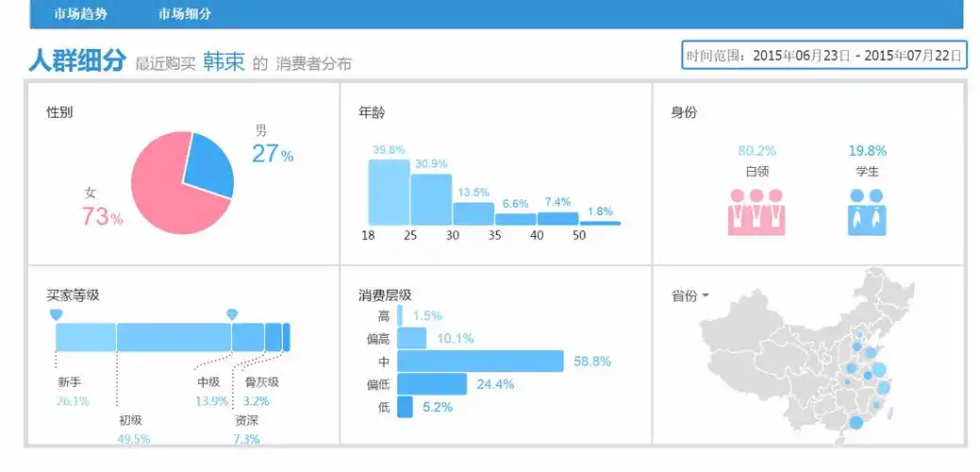Click the 低 5.2% consumption bar

(x=405, y=407)
